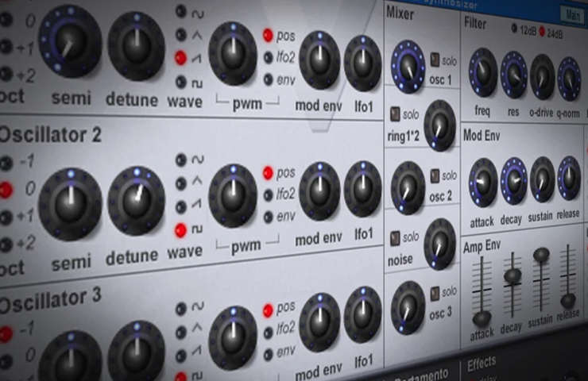Click Oscillator 2 detune knob
This screenshot has width=588, height=381.
click(137, 201)
